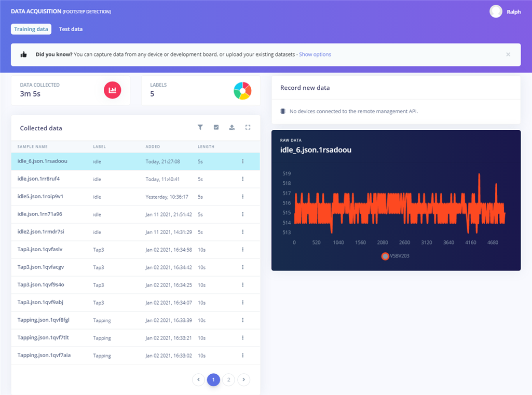Select sample Tapping.json.1qvf7tlt
The height and width of the screenshot is (395, 532).
pos(135,338)
